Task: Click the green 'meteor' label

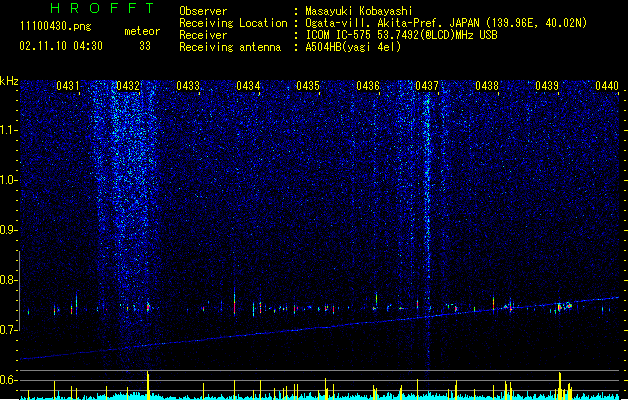Action: coord(142,31)
